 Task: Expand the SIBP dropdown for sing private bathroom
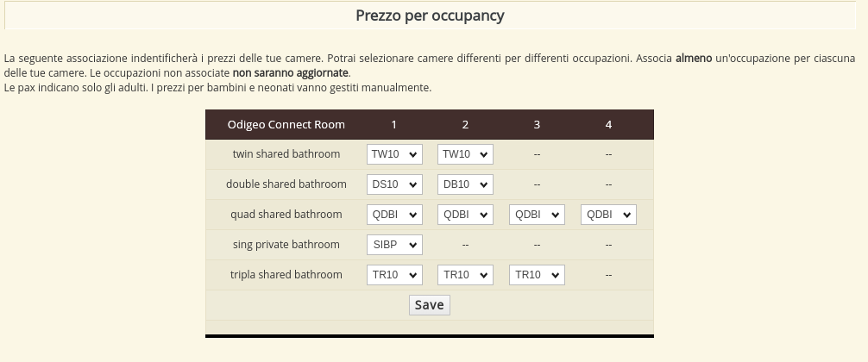tap(394, 245)
